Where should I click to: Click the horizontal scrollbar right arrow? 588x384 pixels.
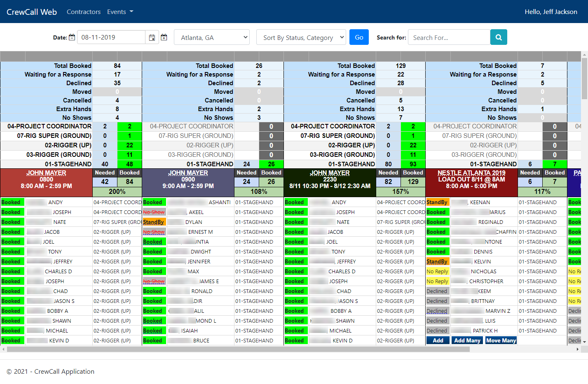pos(577,349)
